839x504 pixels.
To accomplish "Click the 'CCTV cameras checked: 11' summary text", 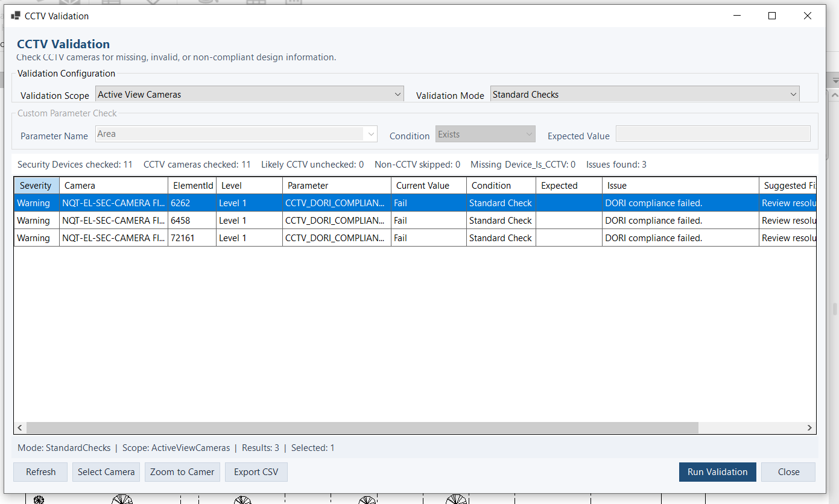I will pos(197,165).
